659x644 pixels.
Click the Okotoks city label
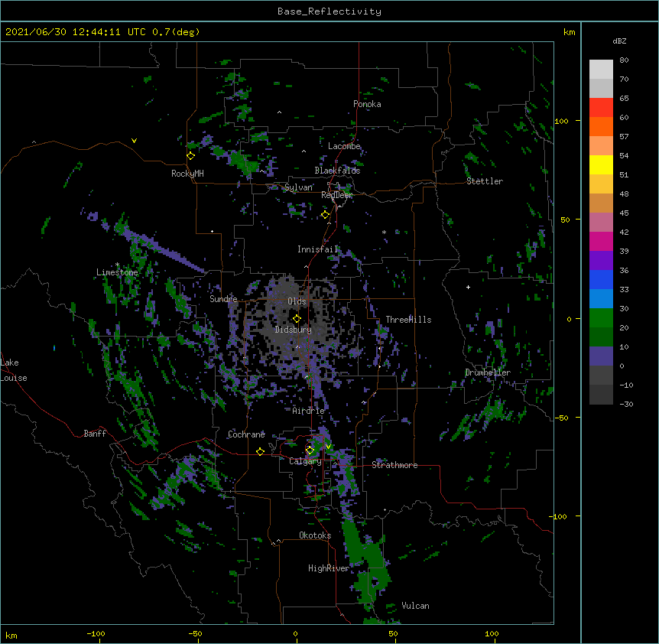pyautogui.click(x=315, y=535)
